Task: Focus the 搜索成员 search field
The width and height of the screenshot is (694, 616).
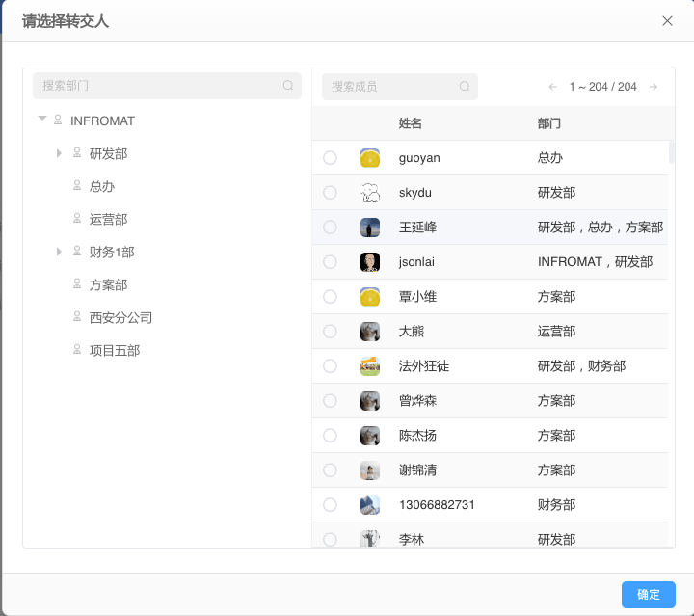Action: pyautogui.click(x=400, y=87)
